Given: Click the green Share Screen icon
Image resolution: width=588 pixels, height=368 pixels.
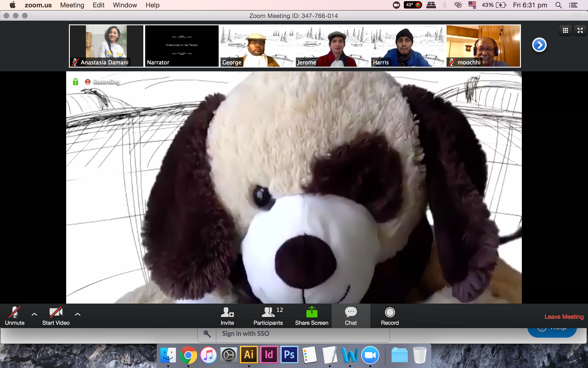Looking at the screenshot, I should coord(311,316).
